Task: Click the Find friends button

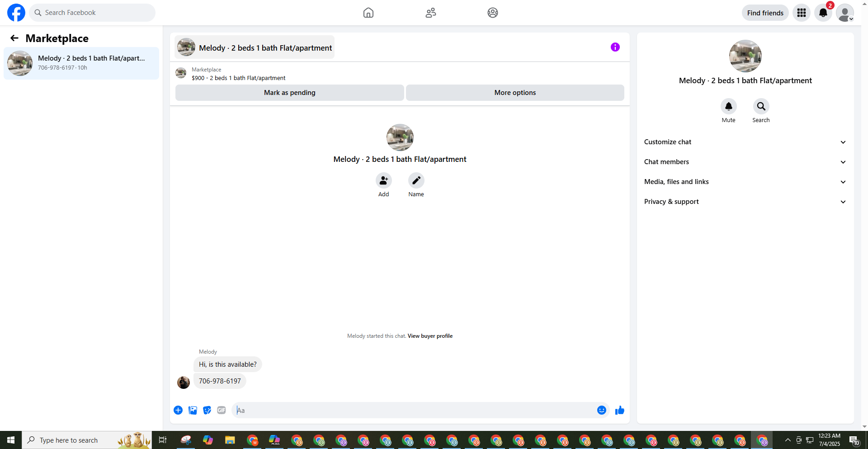Action: point(765,13)
